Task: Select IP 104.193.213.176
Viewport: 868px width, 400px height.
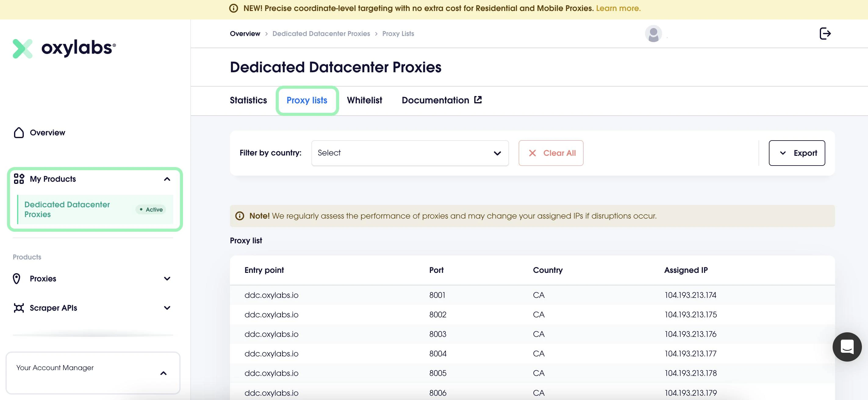Action: 690,334
